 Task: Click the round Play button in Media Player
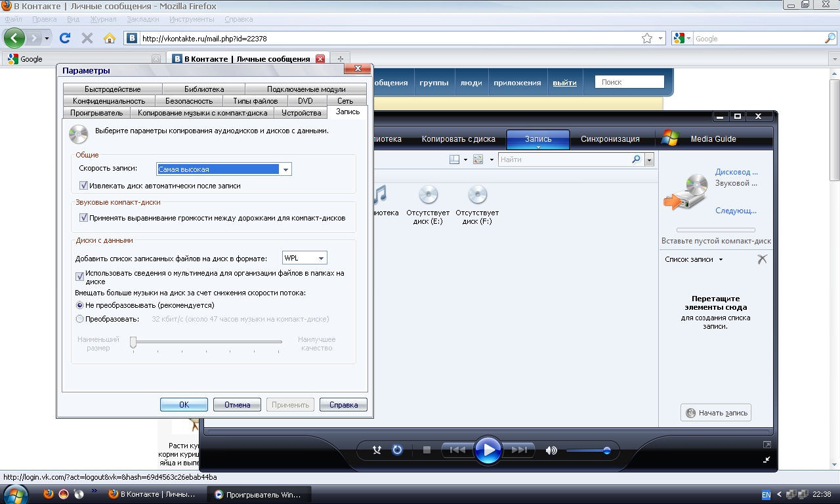(x=488, y=450)
